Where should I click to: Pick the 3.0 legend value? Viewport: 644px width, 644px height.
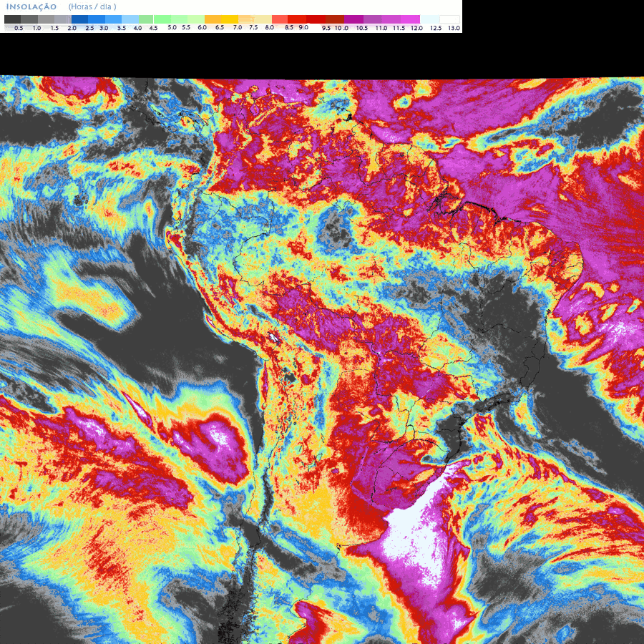104,28
